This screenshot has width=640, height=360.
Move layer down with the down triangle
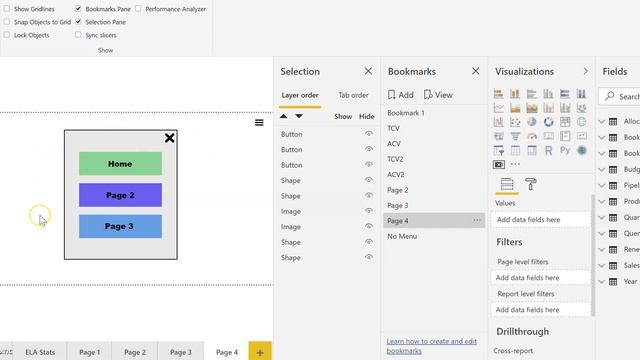[299, 116]
